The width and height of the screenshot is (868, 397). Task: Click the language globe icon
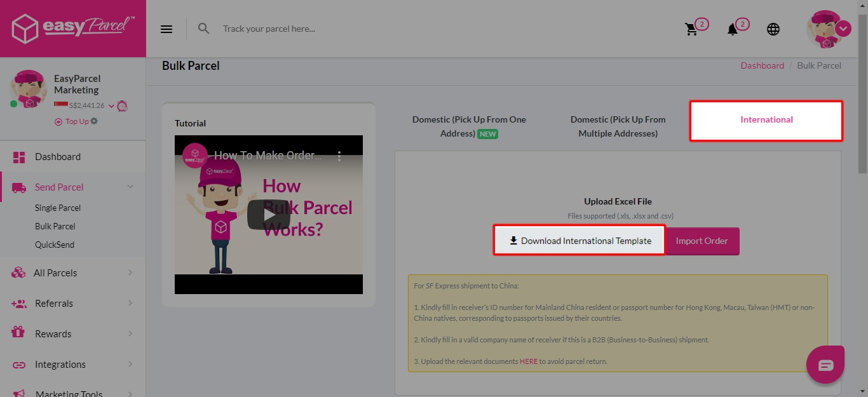773,29
